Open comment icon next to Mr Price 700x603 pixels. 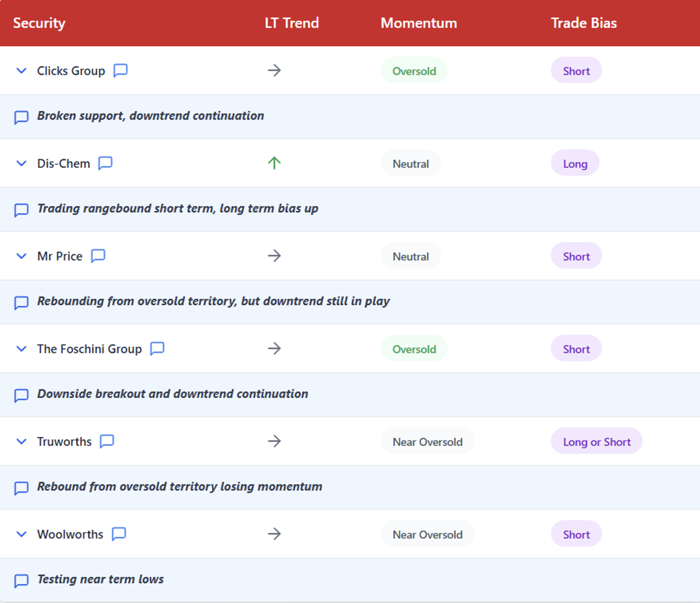coord(98,256)
